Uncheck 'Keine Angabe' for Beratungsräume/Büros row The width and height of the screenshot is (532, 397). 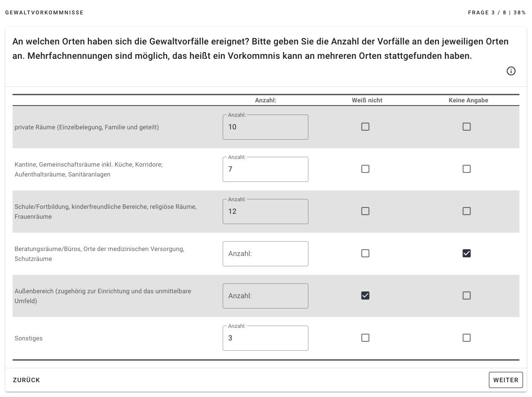point(466,253)
